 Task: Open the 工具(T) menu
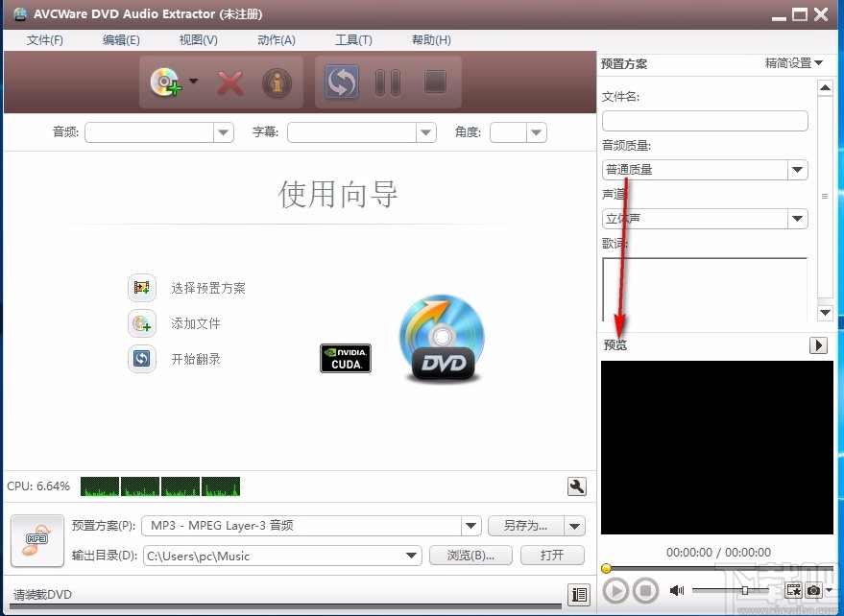(353, 39)
